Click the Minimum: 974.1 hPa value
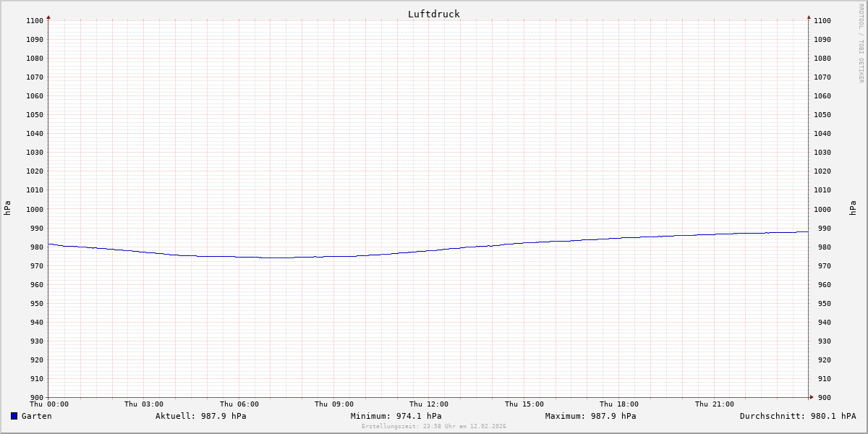868x434 pixels. pyautogui.click(x=396, y=416)
